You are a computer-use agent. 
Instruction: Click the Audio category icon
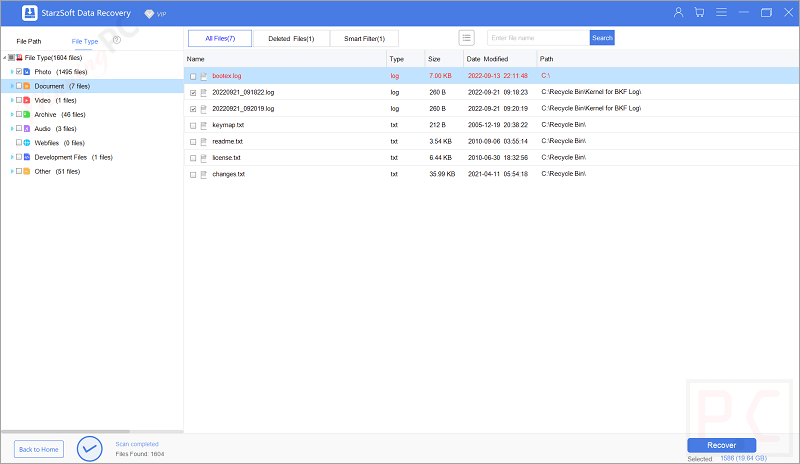click(27, 129)
